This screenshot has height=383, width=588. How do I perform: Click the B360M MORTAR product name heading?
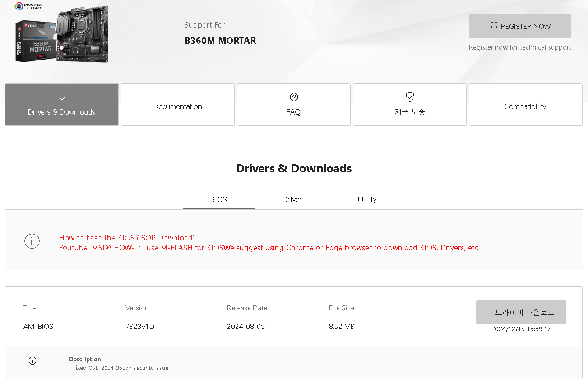click(x=221, y=41)
